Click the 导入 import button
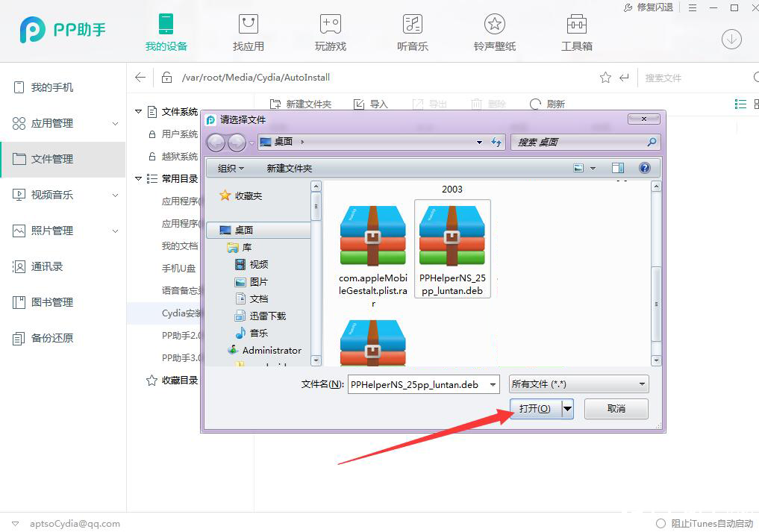Viewport: 759px width, 532px height. [x=371, y=104]
